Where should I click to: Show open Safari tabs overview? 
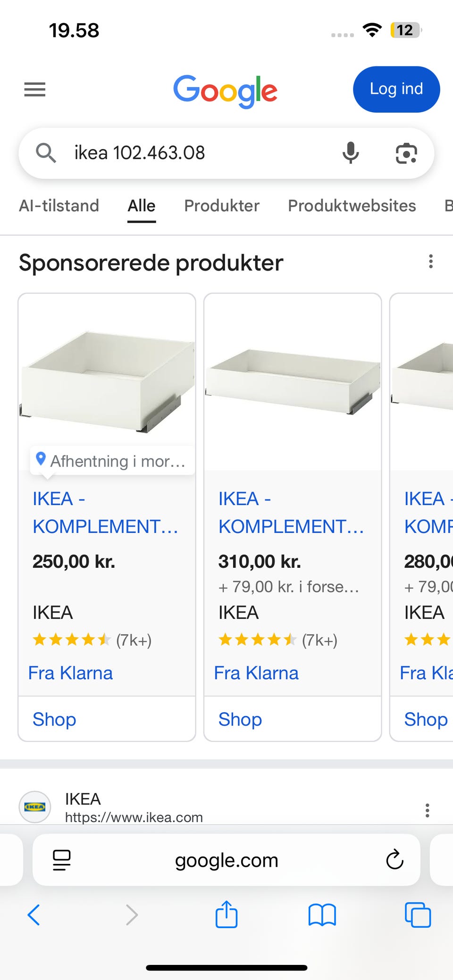(418, 915)
